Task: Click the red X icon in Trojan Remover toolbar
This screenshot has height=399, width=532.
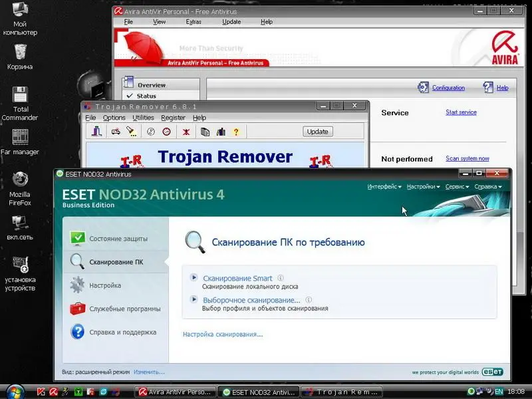Action: 186,132
